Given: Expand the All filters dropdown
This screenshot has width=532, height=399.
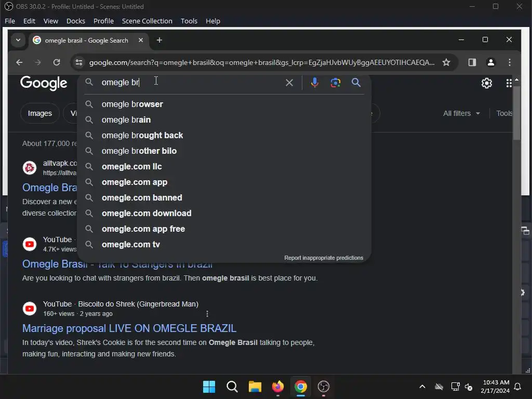Looking at the screenshot, I should tap(461, 113).
